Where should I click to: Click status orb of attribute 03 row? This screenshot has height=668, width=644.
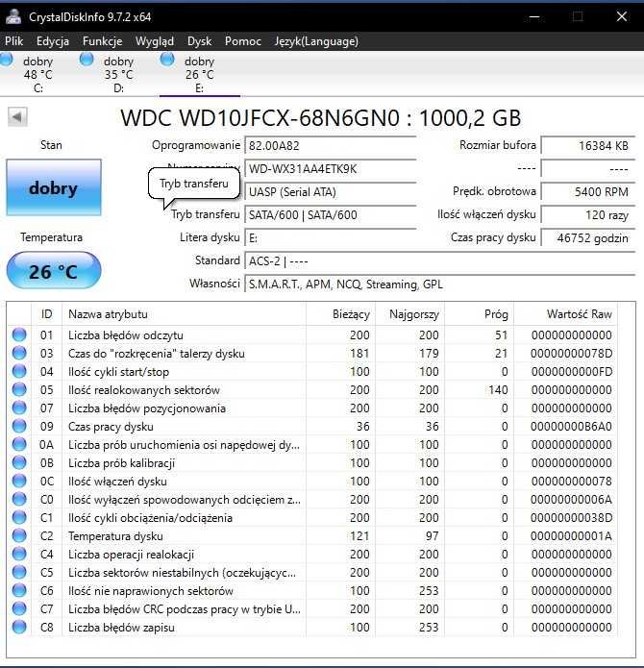(x=19, y=353)
